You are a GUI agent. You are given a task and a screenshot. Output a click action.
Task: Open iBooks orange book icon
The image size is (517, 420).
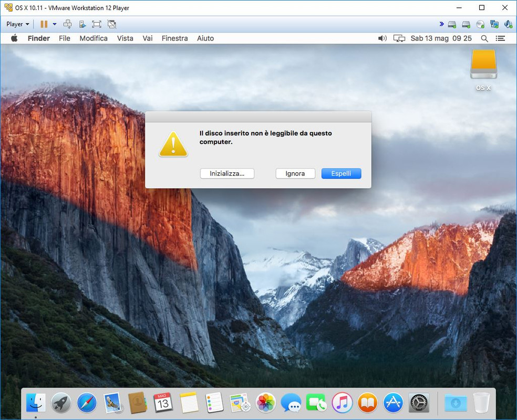coord(367,402)
